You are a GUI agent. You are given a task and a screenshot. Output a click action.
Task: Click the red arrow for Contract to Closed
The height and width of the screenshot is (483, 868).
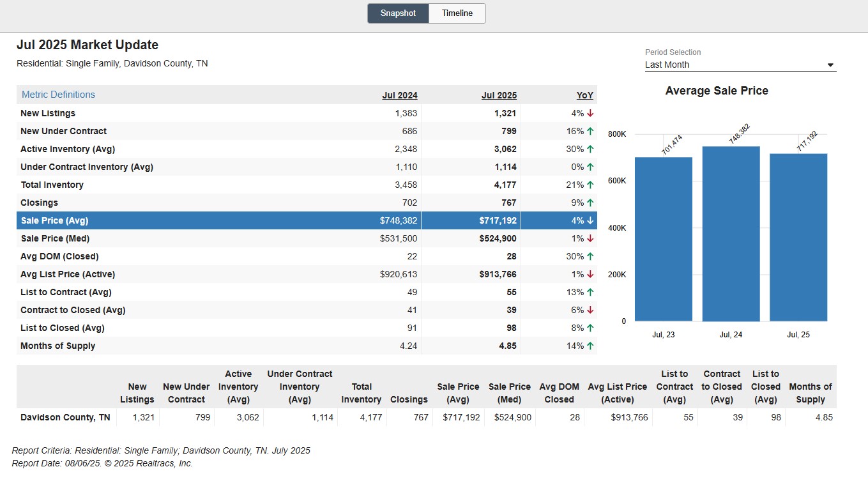click(x=590, y=310)
